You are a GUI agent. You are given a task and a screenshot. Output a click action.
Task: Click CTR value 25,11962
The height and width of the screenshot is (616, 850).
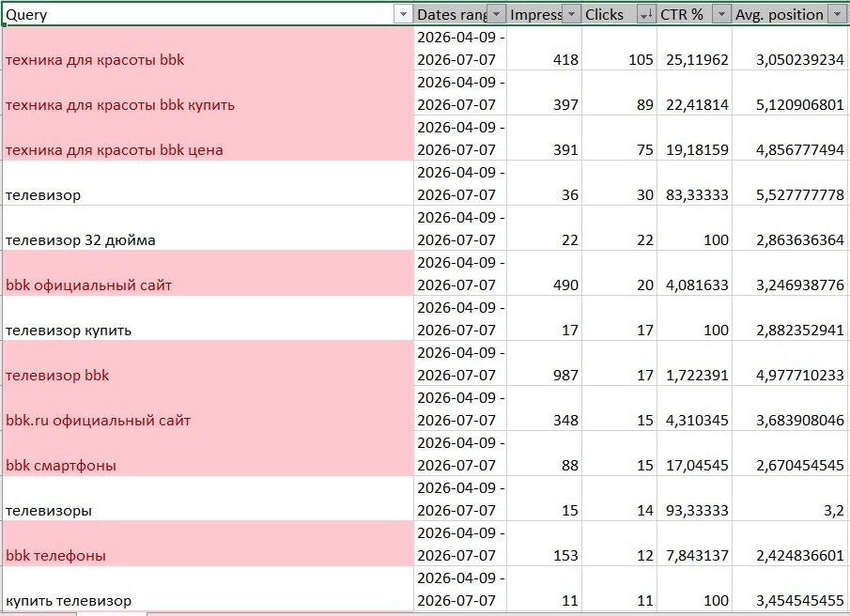coord(694,48)
